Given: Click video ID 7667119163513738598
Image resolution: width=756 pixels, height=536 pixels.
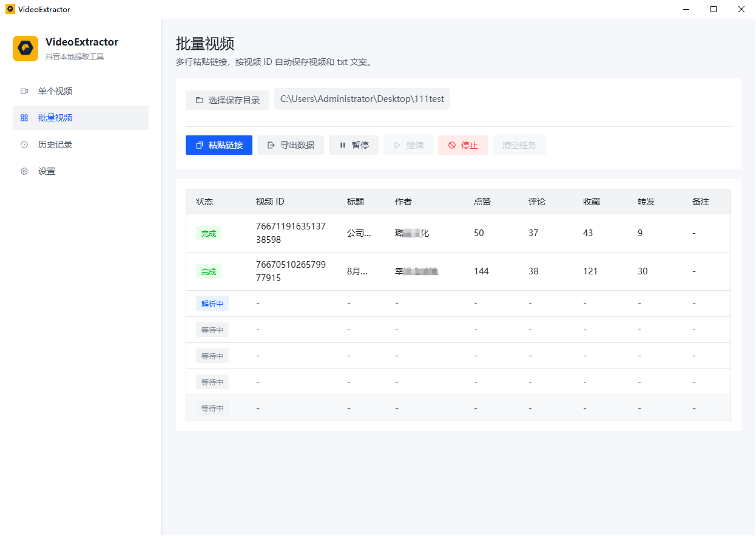Looking at the screenshot, I should coord(291,233).
